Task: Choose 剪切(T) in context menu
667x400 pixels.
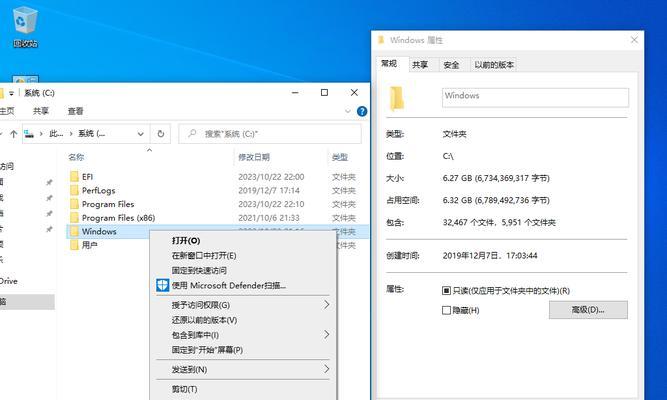Action: tap(184, 389)
